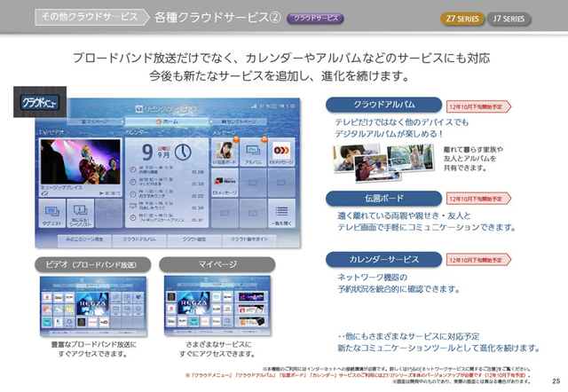Click the カレンダー section header
The width and height of the screenshot is (568, 392).
coord(137,132)
